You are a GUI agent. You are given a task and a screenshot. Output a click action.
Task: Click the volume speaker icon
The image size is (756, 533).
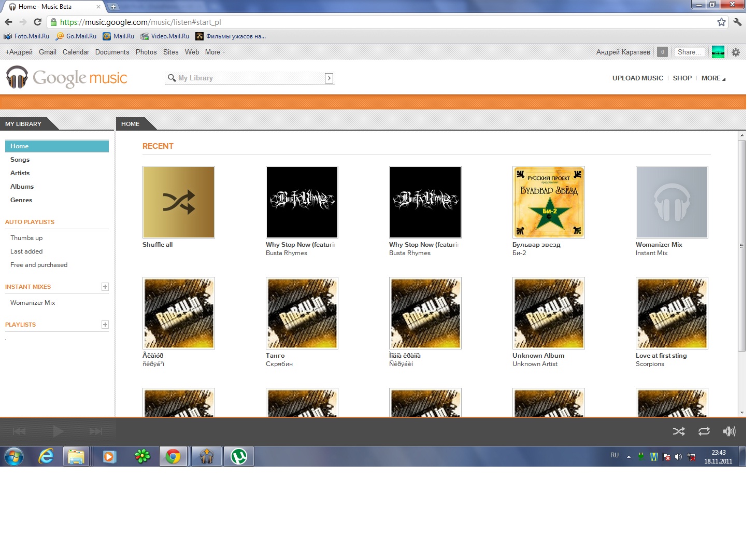click(729, 431)
